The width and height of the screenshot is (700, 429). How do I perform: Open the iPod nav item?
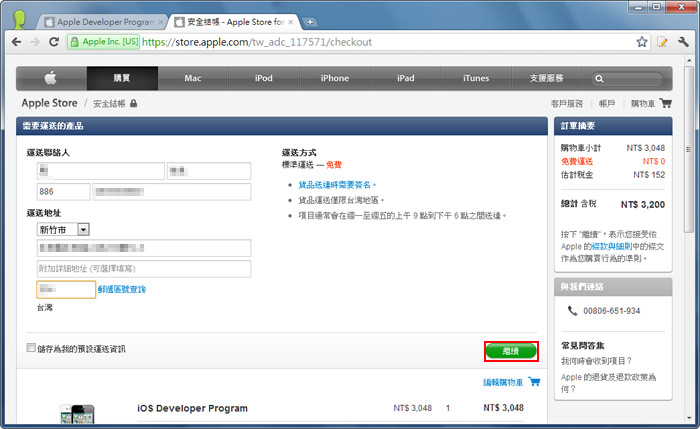[264, 78]
